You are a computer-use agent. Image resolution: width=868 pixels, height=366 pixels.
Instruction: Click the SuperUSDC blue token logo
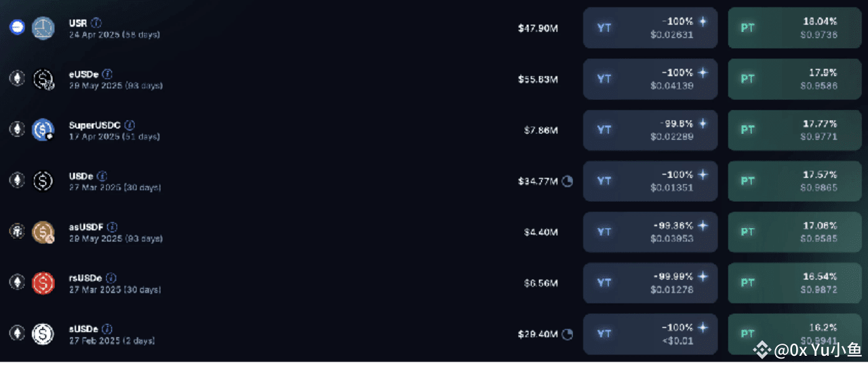coord(43,130)
